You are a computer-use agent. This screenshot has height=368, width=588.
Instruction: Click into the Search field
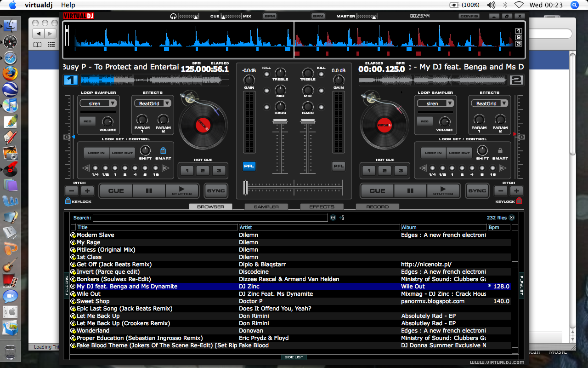[210, 218]
